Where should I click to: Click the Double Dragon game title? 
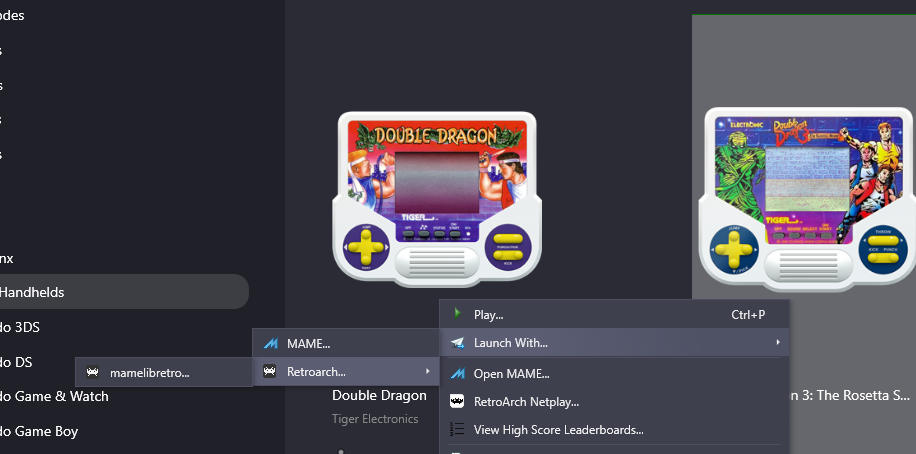click(x=379, y=396)
